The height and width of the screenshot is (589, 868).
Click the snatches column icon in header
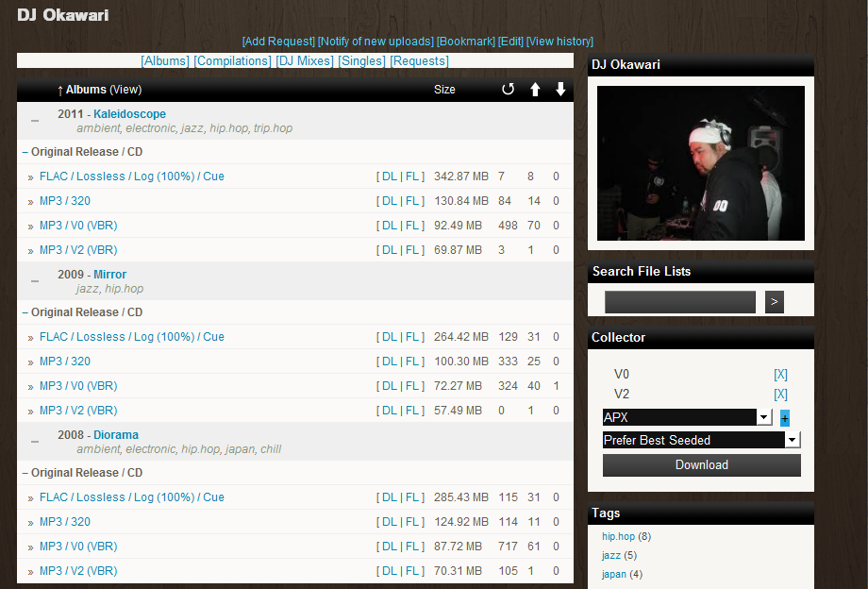508,90
